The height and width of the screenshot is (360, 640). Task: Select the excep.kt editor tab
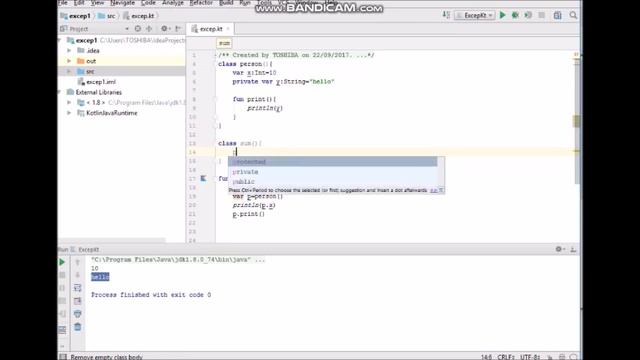coord(211,29)
